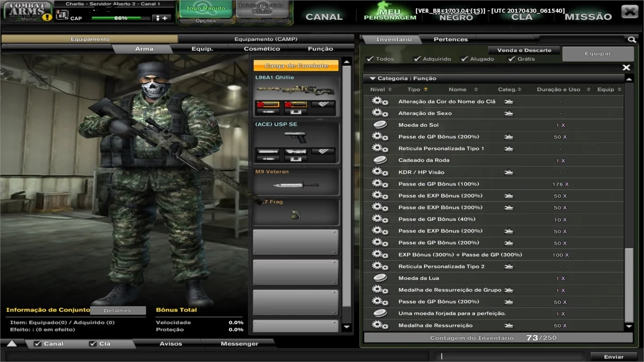Sort inventory by Nível column

pyautogui.click(x=381, y=90)
